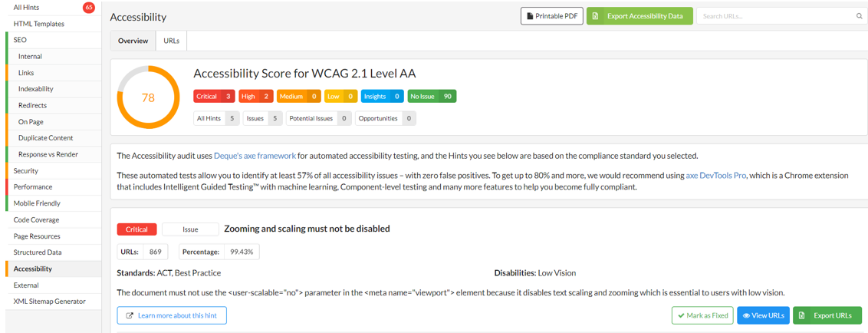This screenshot has width=868, height=333.
Task: Open Deque's axe framework link
Action: [x=255, y=156]
